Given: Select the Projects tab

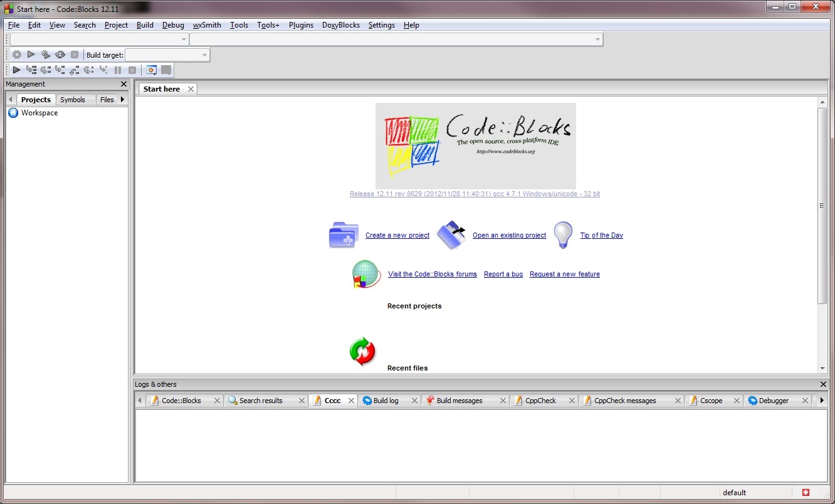Looking at the screenshot, I should pyautogui.click(x=36, y=100).
